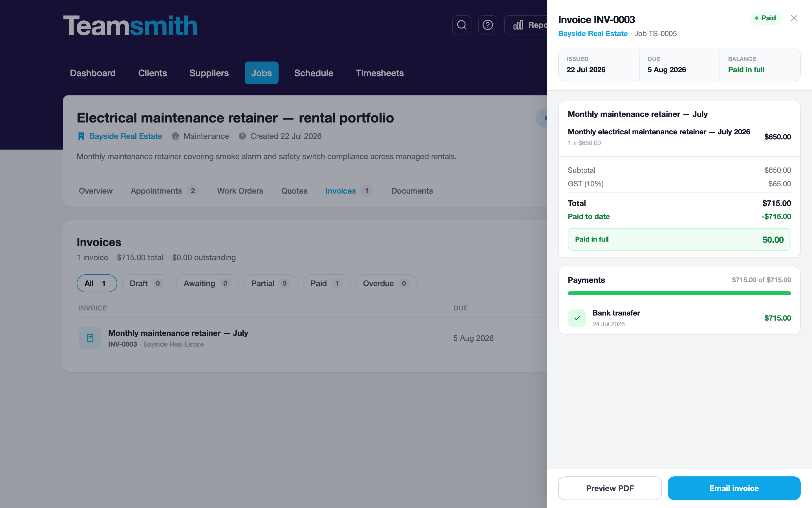
Task: Filter invoices by Draft
Action: pos(146,283)
